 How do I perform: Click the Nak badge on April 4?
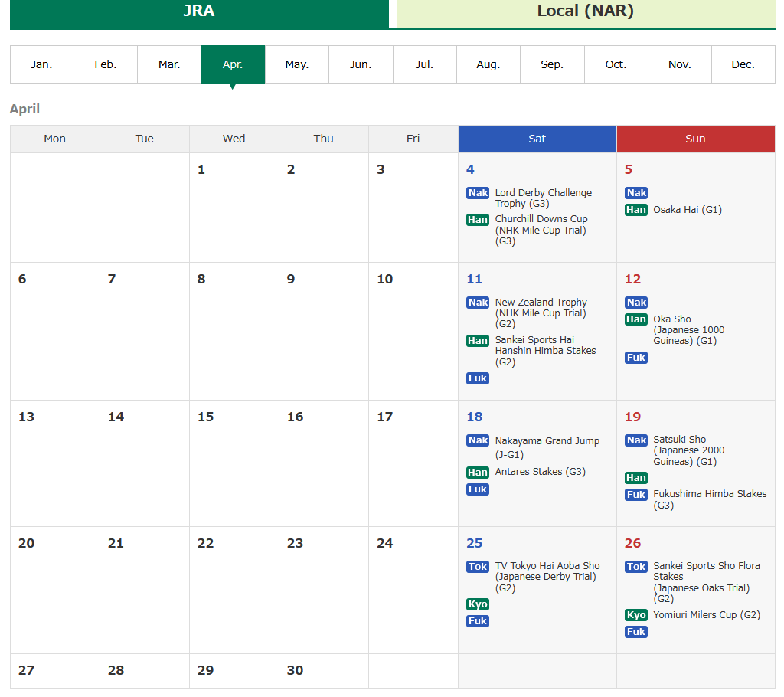(478, 193)
